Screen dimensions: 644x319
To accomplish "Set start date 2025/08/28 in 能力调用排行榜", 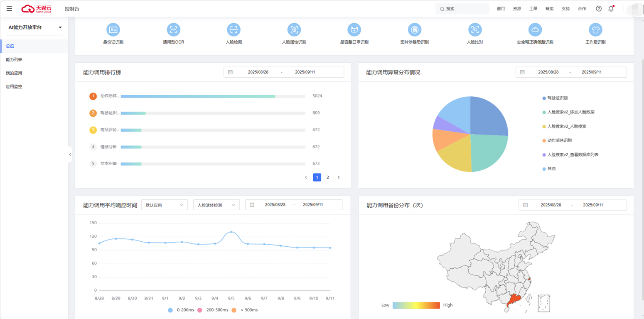I will pos(258,72).
